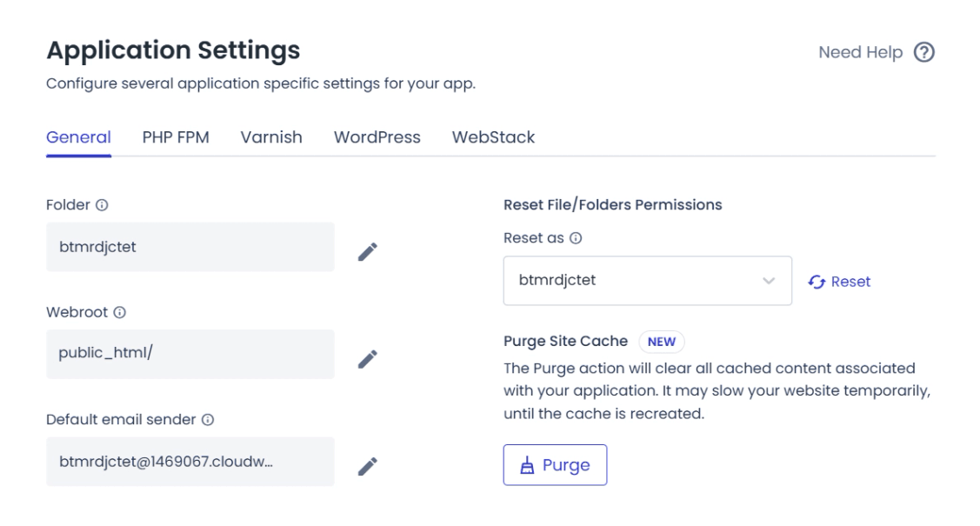980x526 pixels.
Task: Open the Varnish tab
Action: coord(271,137)
